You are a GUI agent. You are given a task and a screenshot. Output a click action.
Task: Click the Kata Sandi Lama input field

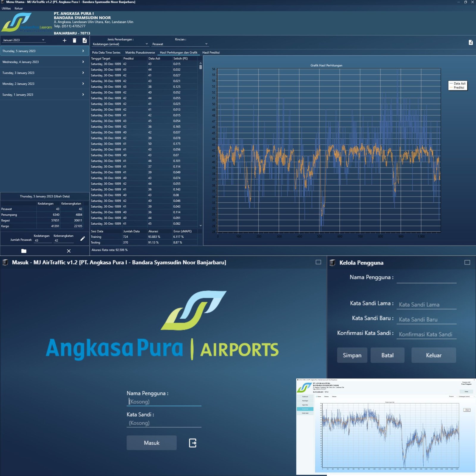point(426,305)
